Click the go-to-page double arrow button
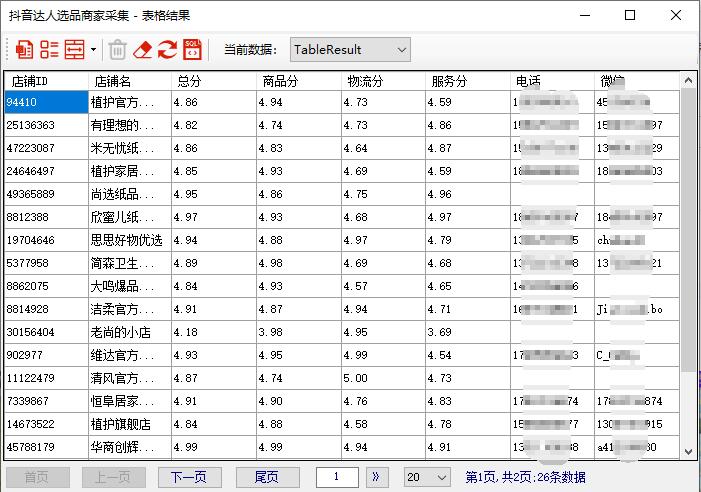Viewport: 701px width, 492px height. coord(376,477)
